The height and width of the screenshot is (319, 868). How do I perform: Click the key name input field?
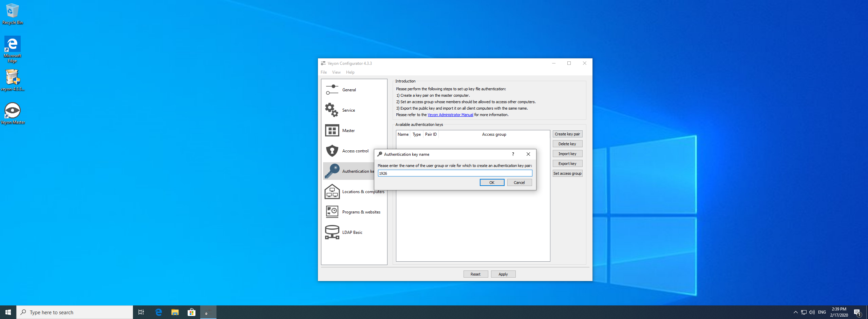(455, 173)
